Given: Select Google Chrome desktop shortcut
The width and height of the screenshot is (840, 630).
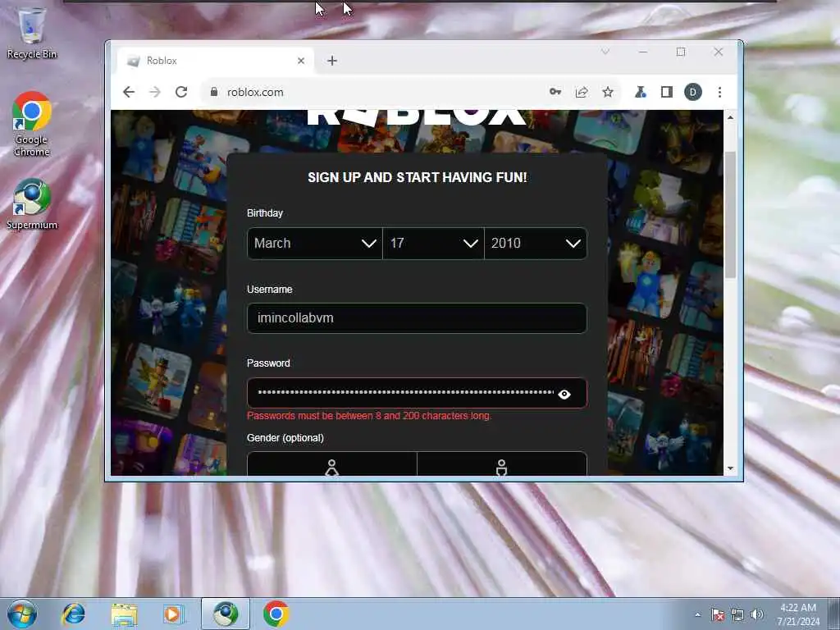Looking at the screenshot, I should [x=32, y=125].
